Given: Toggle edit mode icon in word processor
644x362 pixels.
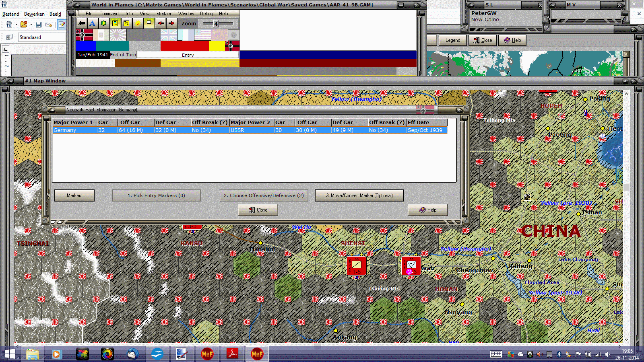Looking at the screenshot, I should coord(62,25).
